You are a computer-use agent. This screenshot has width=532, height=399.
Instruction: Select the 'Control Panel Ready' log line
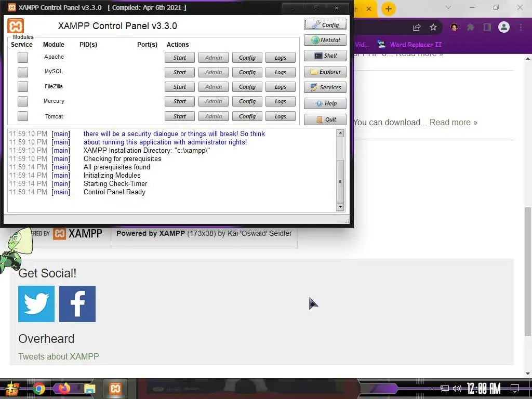pos(114,192)
